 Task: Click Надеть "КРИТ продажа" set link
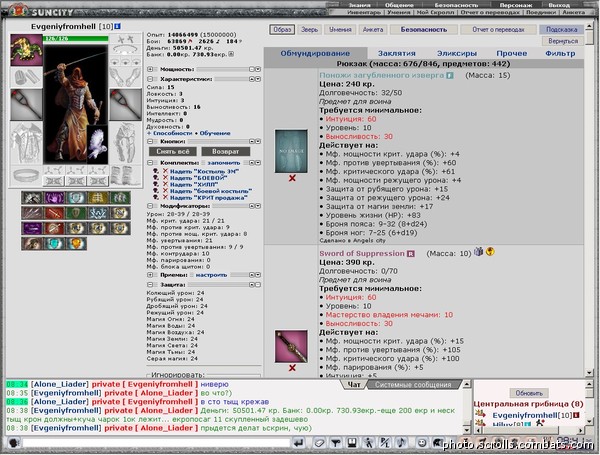click(x=209, y=197)
